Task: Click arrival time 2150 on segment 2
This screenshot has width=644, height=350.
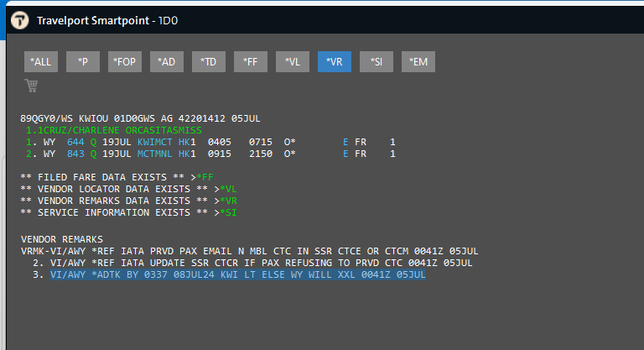Action: [261, 154]
